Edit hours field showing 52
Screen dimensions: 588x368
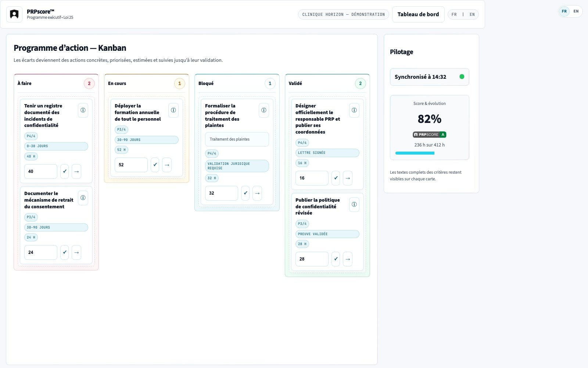coord(131,165)
